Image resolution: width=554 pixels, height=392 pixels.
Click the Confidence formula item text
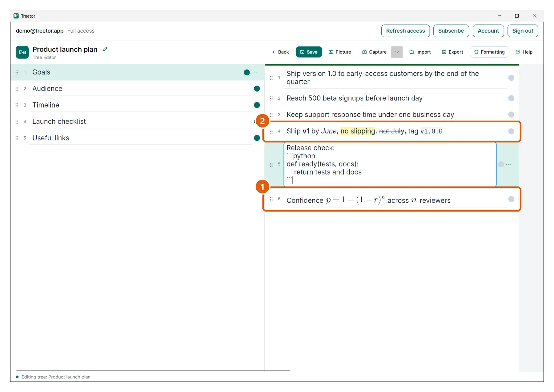pos(368,200)
